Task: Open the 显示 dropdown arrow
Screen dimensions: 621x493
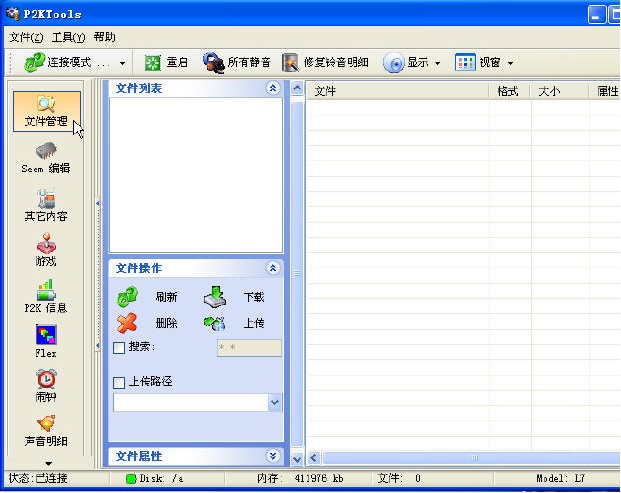Action: point(438,63)
